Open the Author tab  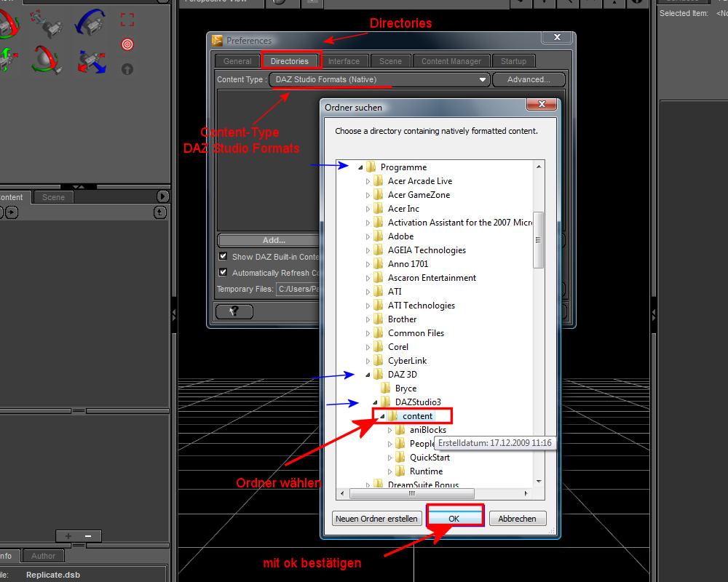[x=43, y=556]
